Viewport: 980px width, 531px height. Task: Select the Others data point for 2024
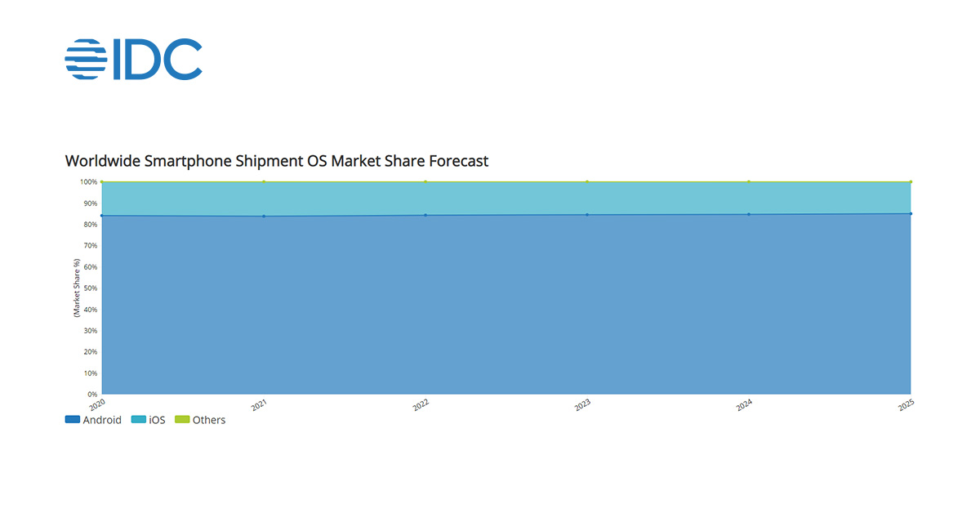point(749,181)
